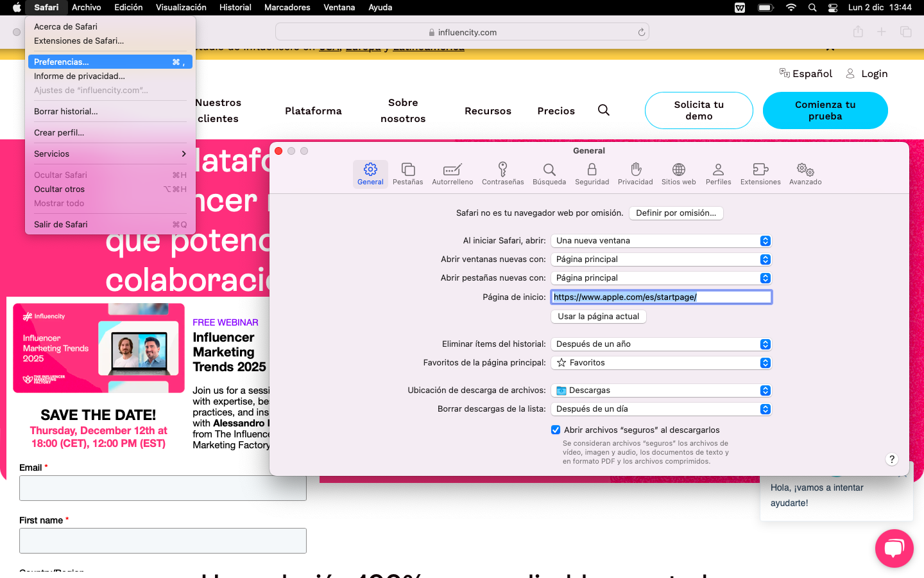Click the Email input field

coord(163,488)
